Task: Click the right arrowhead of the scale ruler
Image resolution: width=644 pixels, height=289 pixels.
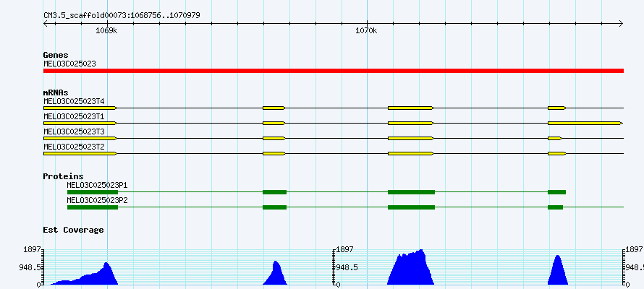Action: (x=621, y=24)
